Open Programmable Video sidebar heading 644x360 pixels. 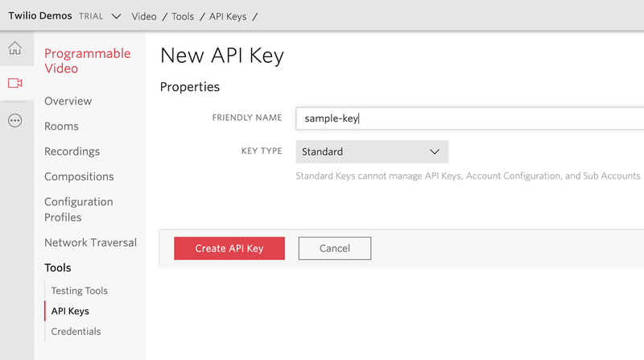[x=88, y=61]
